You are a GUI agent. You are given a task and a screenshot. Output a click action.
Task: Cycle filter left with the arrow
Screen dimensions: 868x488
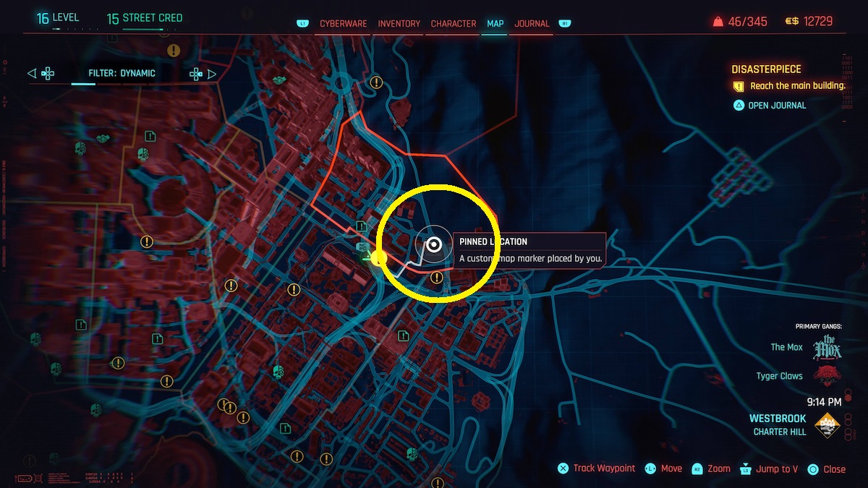(31, 73)
